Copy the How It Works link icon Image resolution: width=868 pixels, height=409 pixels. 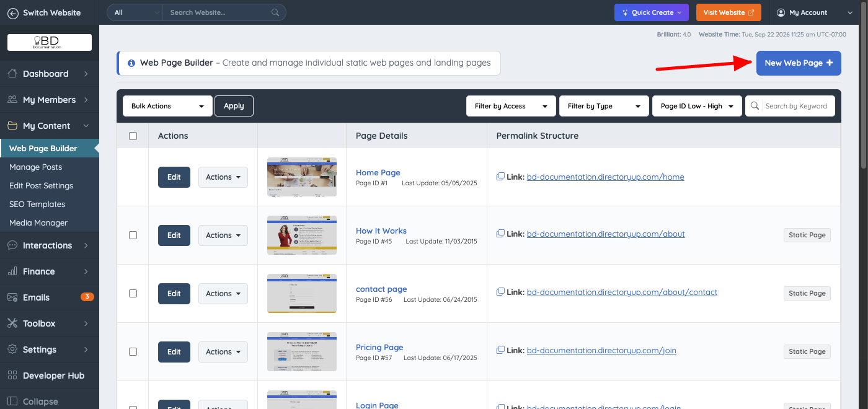[500, 234]
